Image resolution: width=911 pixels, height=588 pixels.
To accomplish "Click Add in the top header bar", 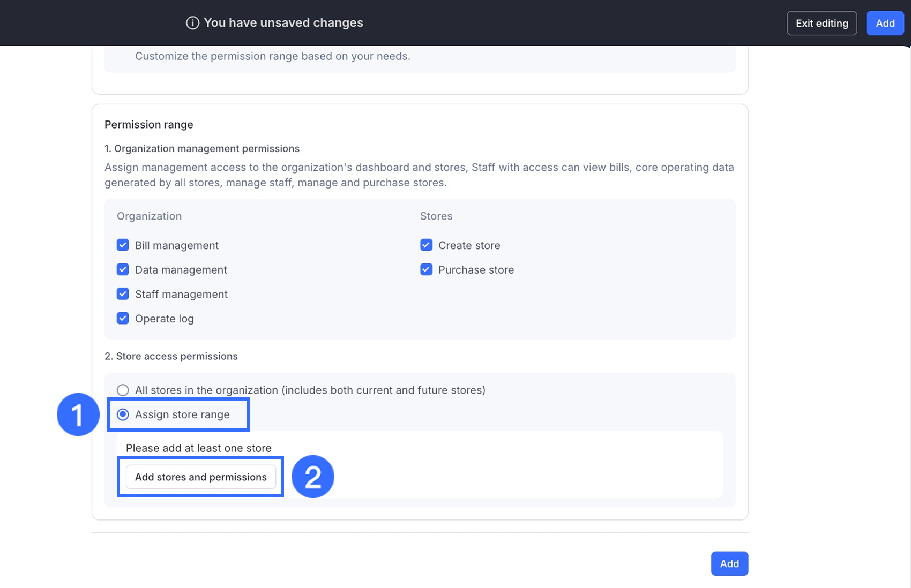I will pos(885,23).
